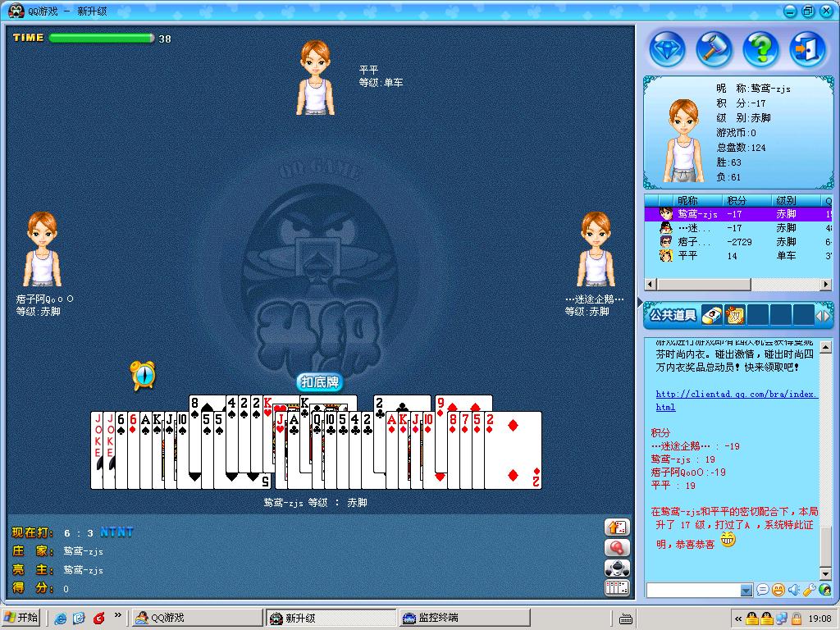
Task: Click the speech bubble icon beside the chat input
Action: click(762, 590)
